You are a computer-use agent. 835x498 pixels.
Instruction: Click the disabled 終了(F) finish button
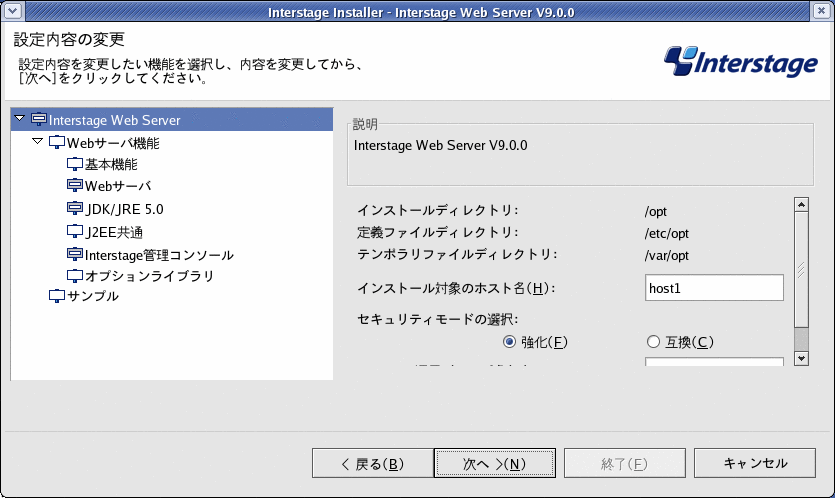tap(625, 463)
